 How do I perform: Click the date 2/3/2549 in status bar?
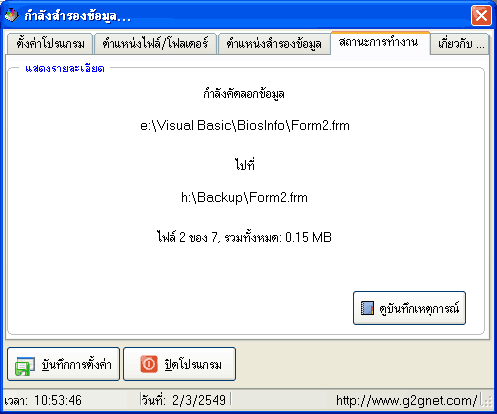pyautogui.click(x=199, y=400)
